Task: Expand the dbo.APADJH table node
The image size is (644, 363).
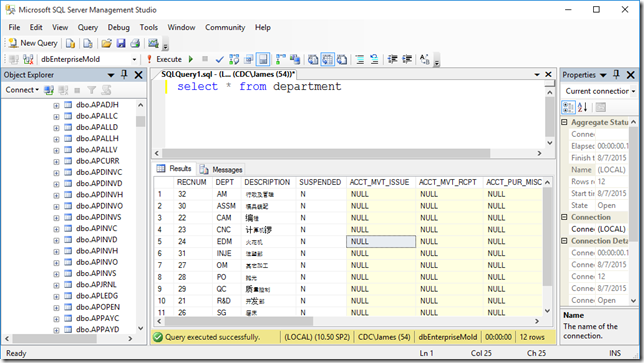Action: 56,106
